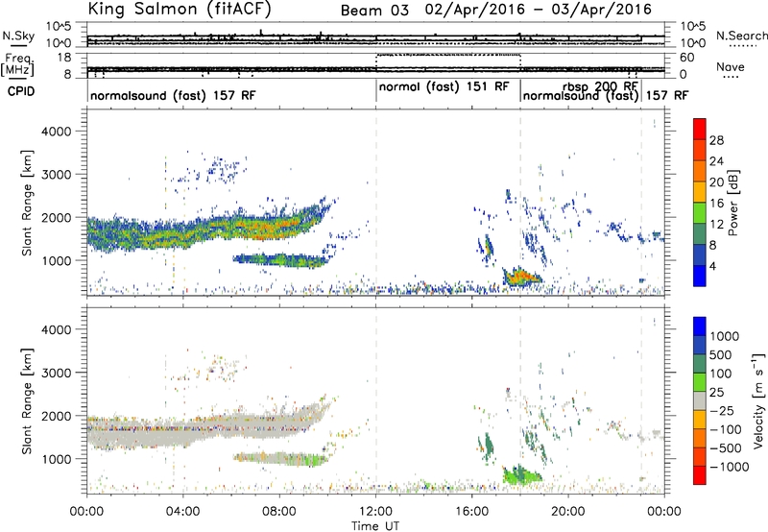Click the 'Time UT' x-axis label
This screenshot has width=768, height=532.
375,526
